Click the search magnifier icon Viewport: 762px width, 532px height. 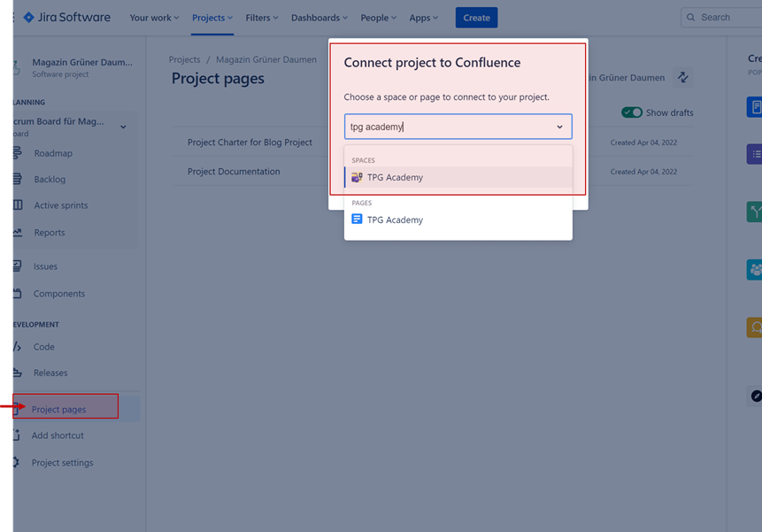coord(690,18)
